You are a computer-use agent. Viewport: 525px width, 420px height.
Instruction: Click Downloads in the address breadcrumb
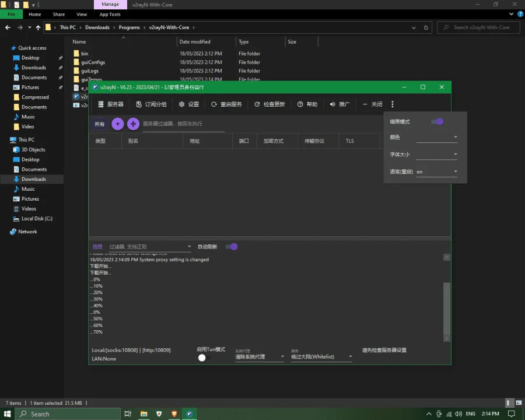[97, 27]
